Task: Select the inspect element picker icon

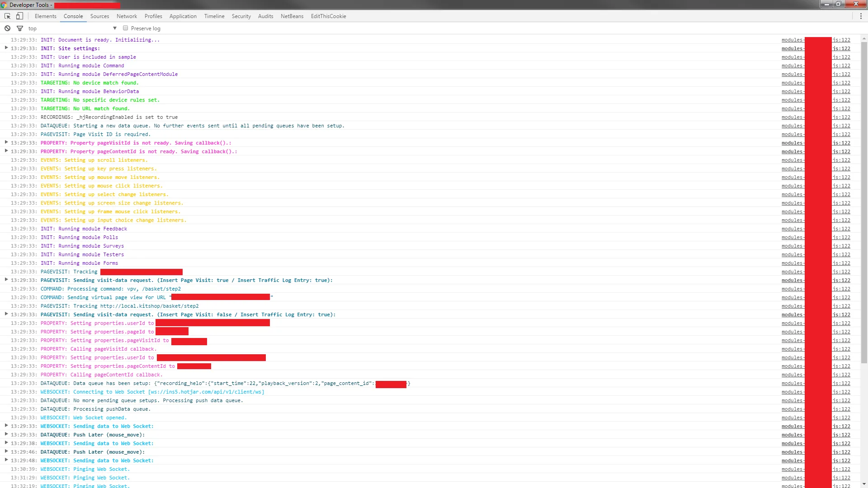Action: coord(7,16)
